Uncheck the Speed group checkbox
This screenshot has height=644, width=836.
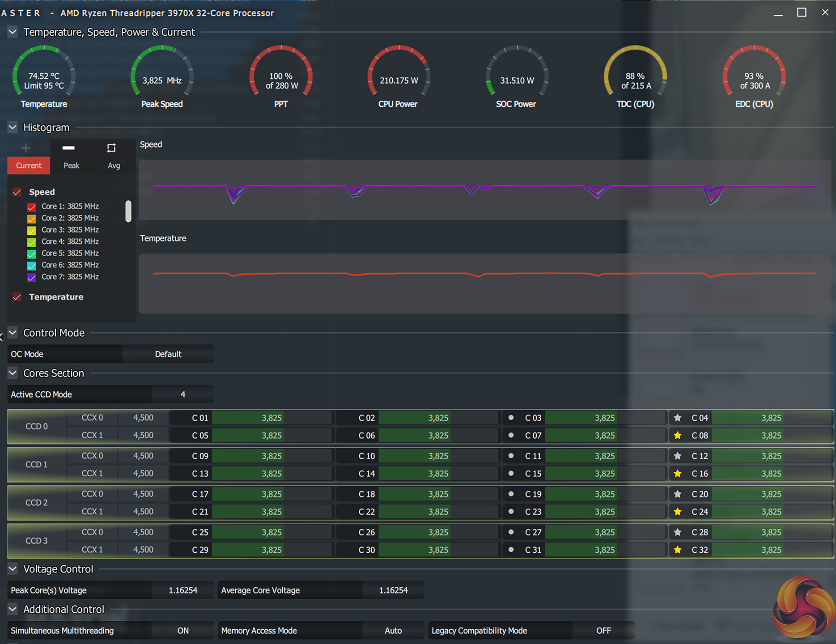pyautogui.click(x=17, y=192)
